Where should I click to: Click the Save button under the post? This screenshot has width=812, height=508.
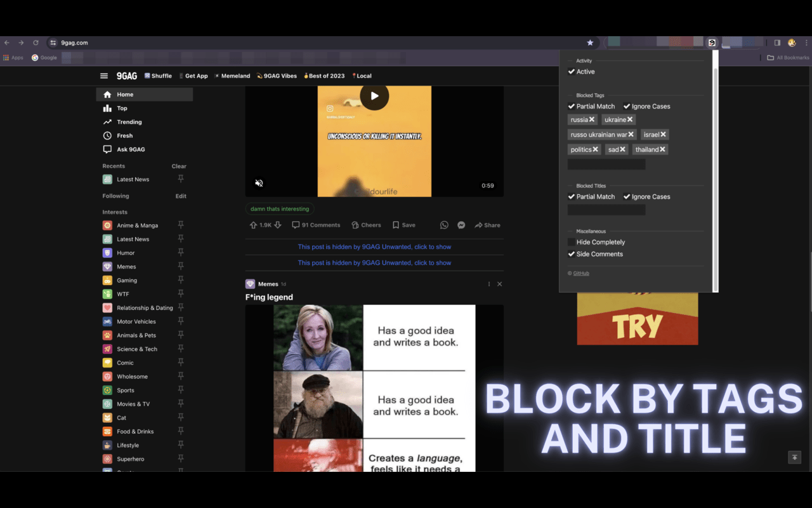pyautogui.click(x=404, y=225)
